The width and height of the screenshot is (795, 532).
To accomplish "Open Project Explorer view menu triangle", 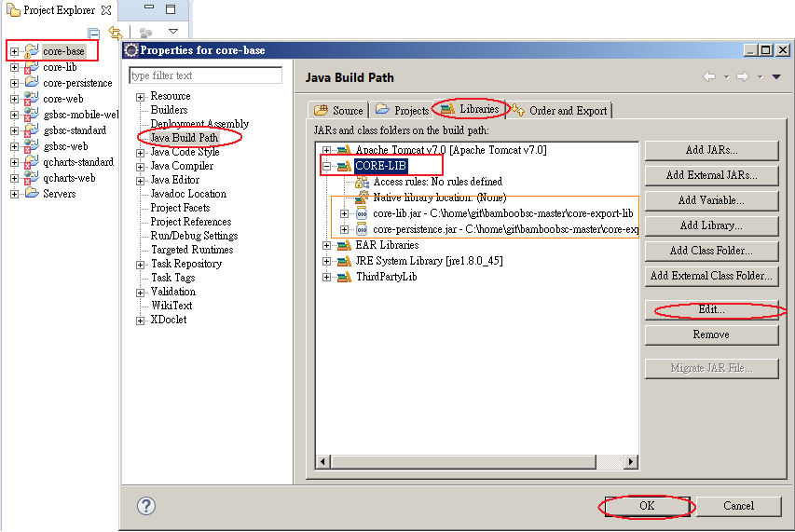I will tap(172, 32).
